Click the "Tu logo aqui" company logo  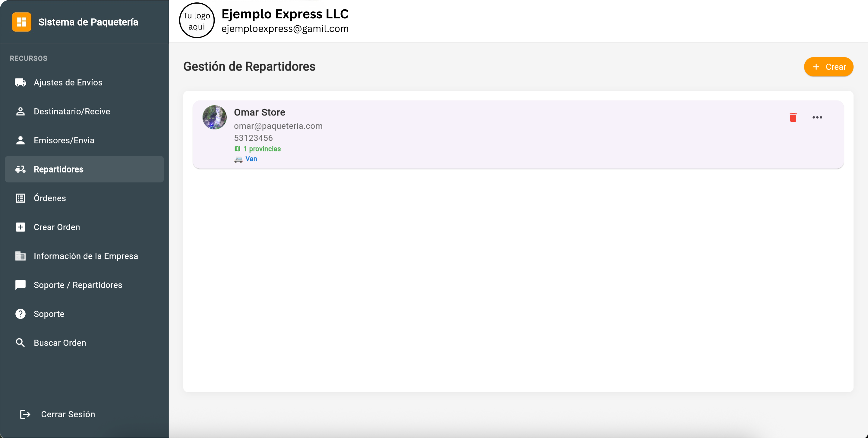[x=197, y=21]
